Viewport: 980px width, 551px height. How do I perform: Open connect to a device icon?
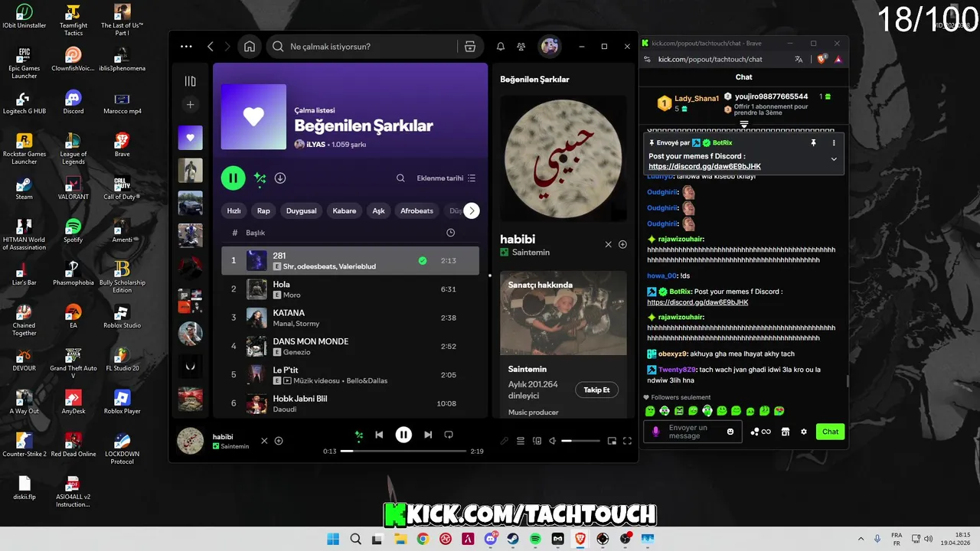537,441
